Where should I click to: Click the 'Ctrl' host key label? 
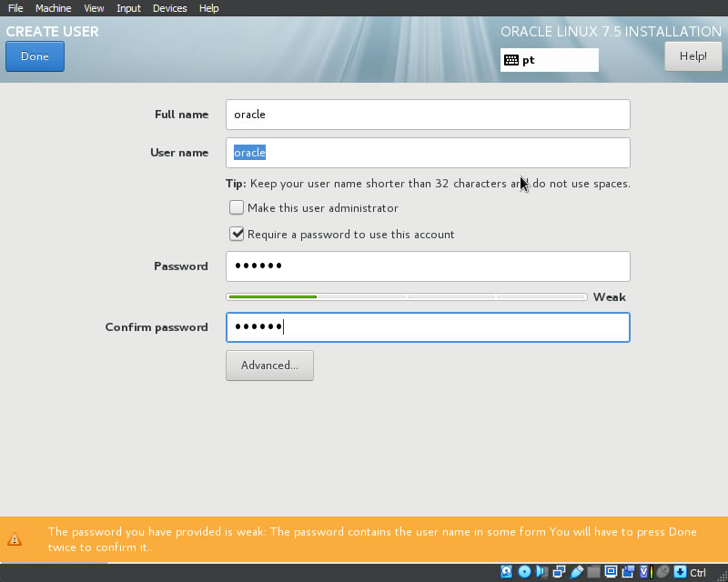698,572
